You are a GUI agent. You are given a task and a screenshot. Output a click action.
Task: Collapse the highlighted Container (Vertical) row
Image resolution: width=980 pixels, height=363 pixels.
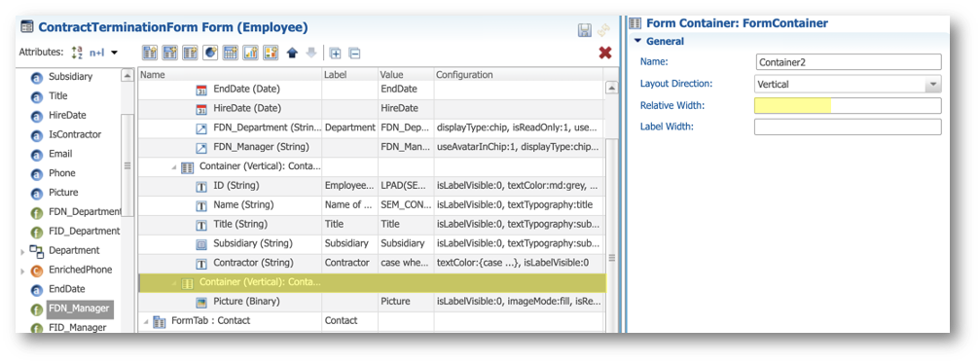[x=173, y=283]
